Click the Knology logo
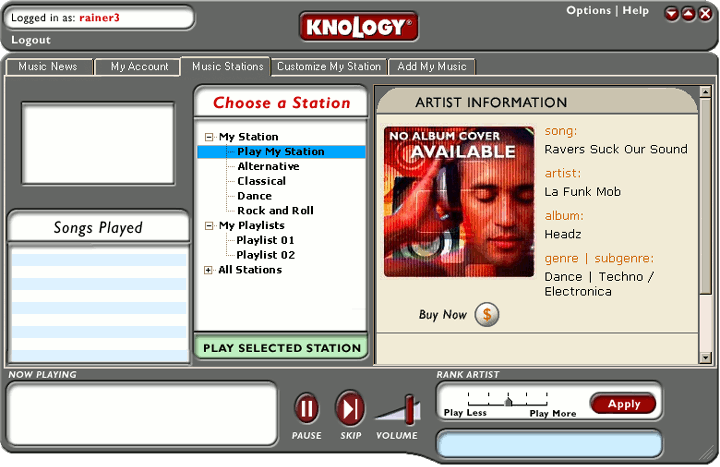Screen dimensions: 720x467 [x=358, y=27]
